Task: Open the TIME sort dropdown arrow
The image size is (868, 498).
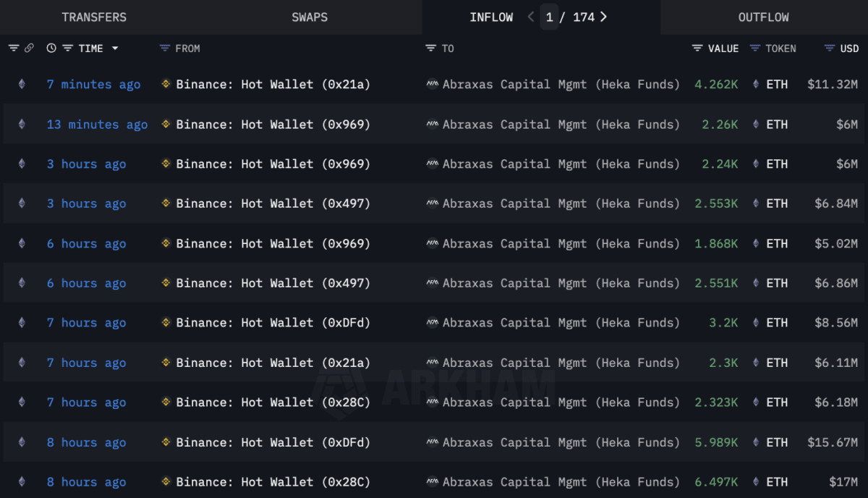Action: [114, 48]
